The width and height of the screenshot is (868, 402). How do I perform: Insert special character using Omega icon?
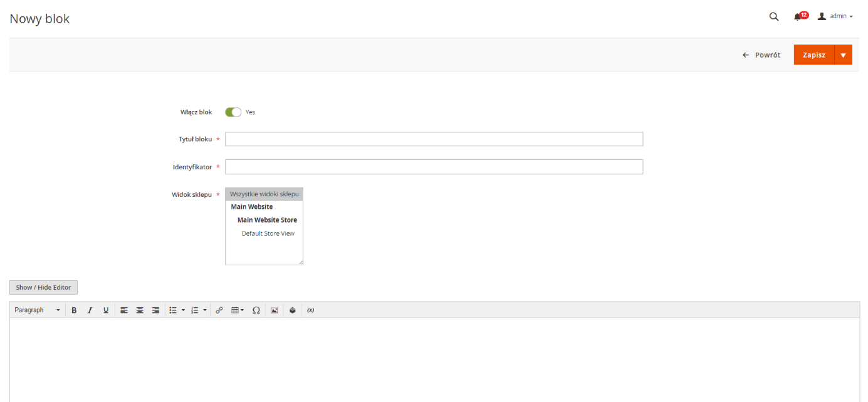pos(256,310)
